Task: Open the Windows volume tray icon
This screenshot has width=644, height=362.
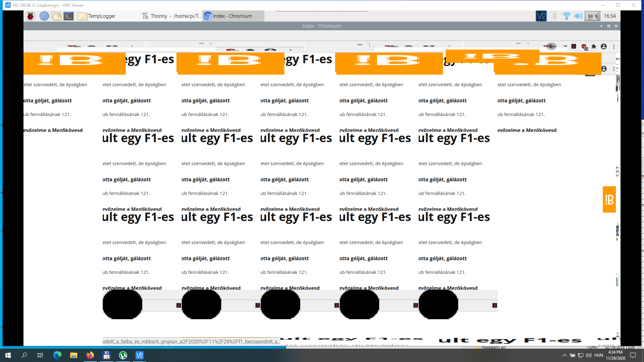Action: click(589, 355)
